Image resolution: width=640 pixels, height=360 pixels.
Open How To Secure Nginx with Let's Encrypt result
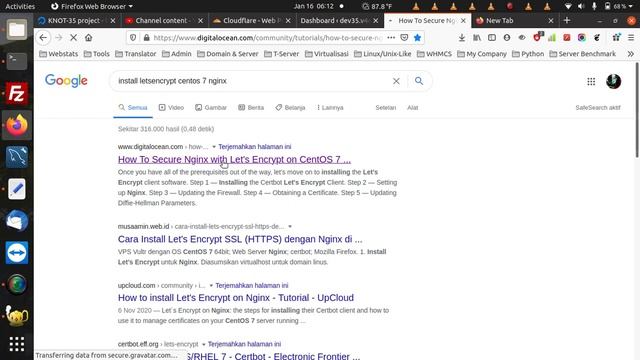coord(234,160)
